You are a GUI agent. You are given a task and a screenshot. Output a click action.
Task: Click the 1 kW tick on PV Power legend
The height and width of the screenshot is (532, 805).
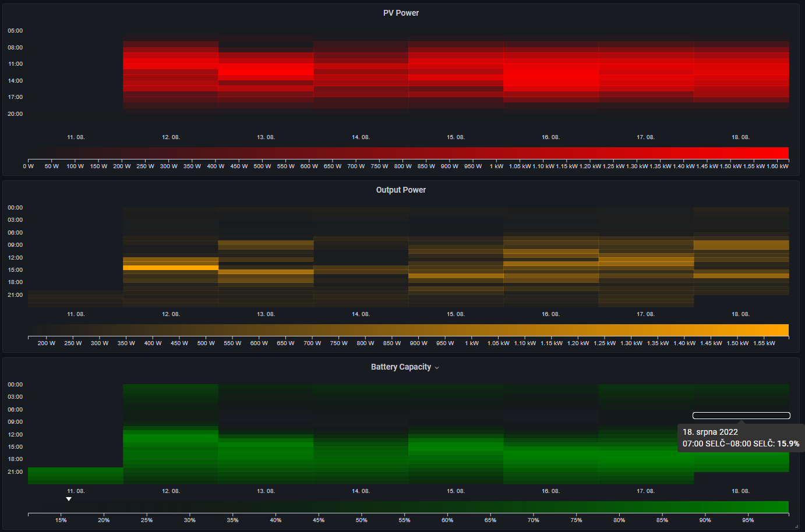pos(496,166)
